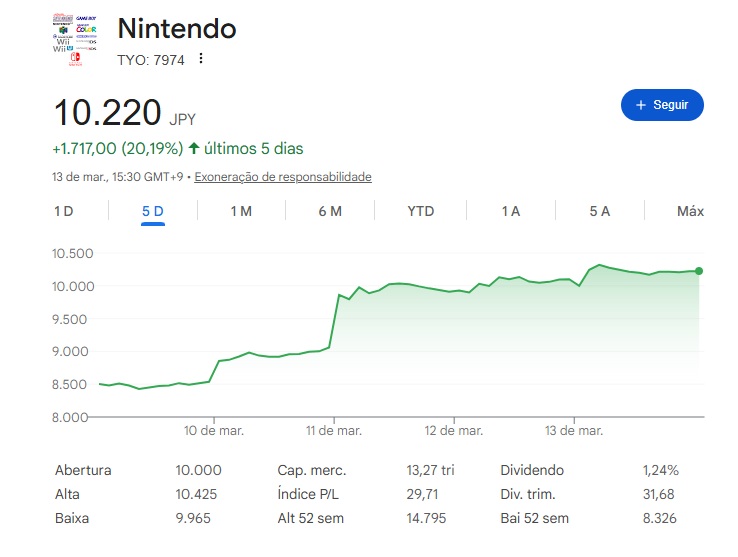Click the Nintendo consoles logo thumbnail
This screenshot has height=557, width=738.
point(74,40)
